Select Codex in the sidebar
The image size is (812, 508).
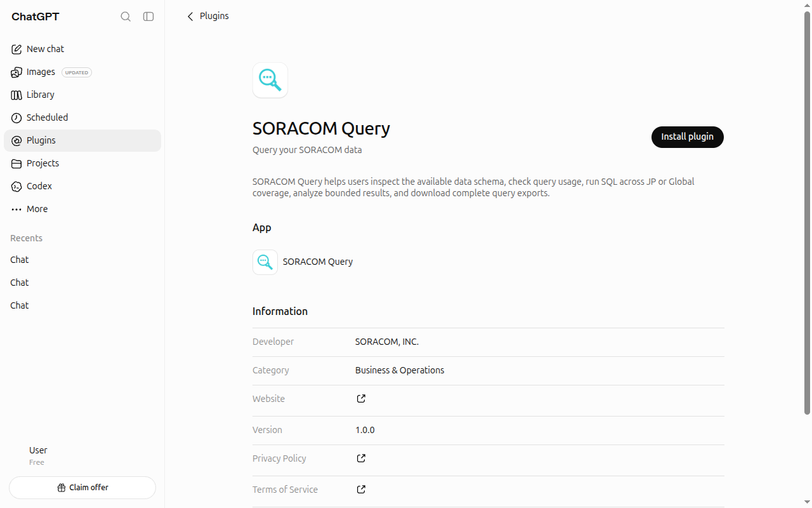[82, 186]
